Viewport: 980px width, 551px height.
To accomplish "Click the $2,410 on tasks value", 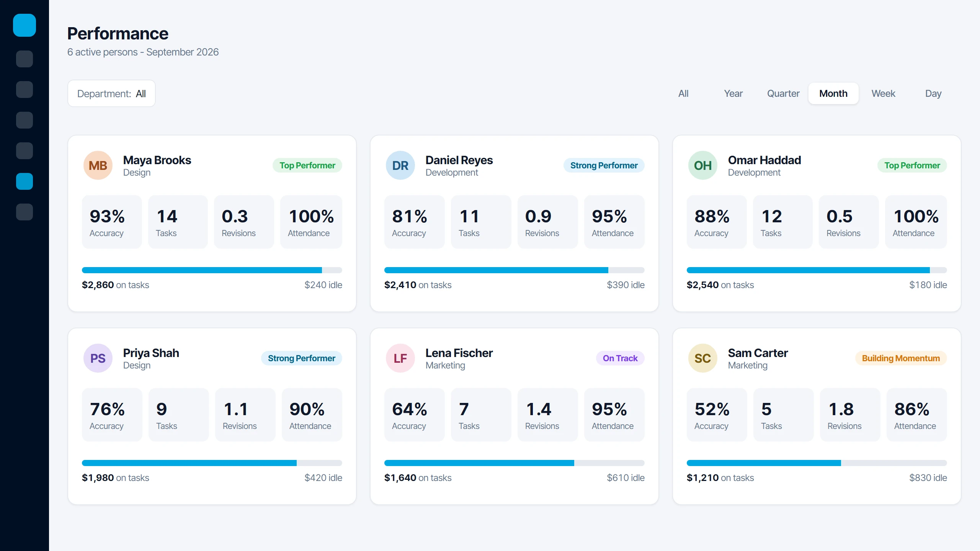I will coord(418,285).
